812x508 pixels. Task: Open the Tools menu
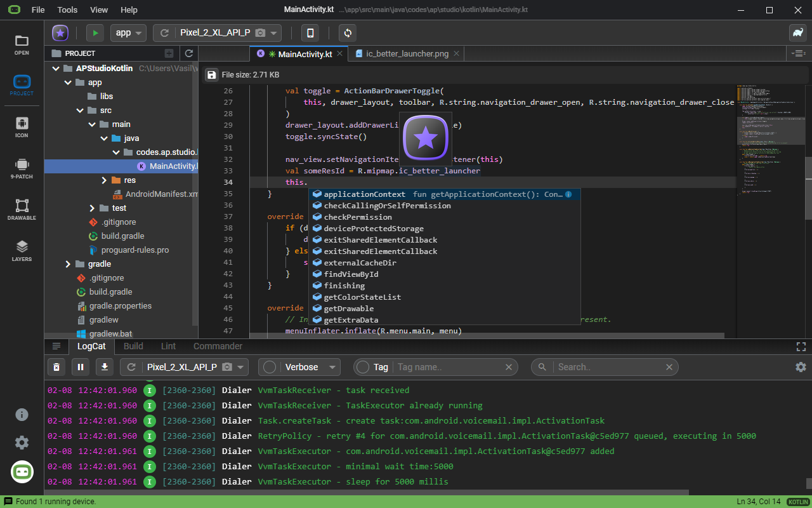(67, 10)
